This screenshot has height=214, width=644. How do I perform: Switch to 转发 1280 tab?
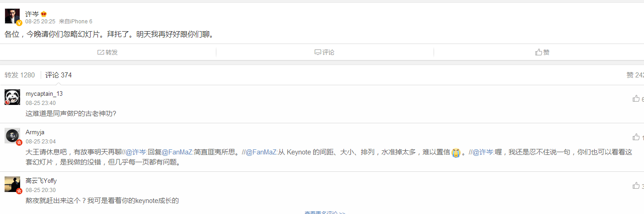tap(20, 75)
